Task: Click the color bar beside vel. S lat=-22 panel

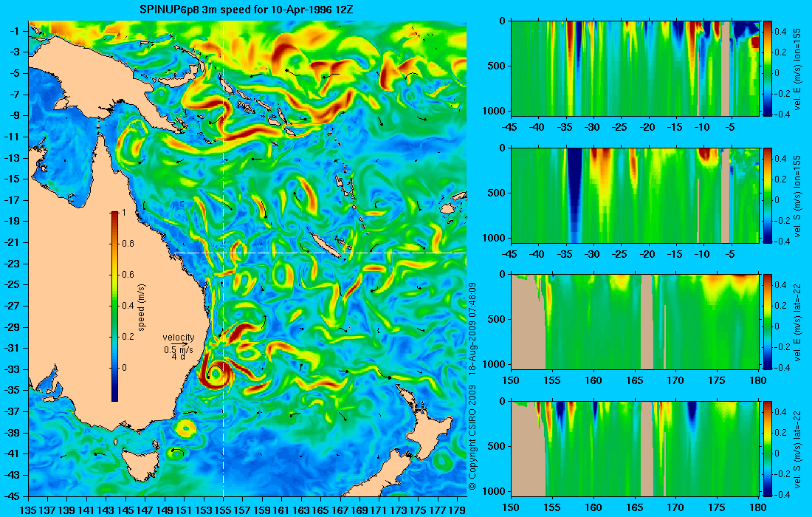Action: 767,448
